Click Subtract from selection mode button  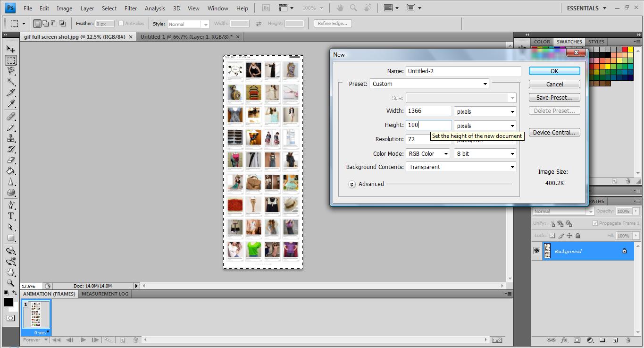(x=53, y=24)
